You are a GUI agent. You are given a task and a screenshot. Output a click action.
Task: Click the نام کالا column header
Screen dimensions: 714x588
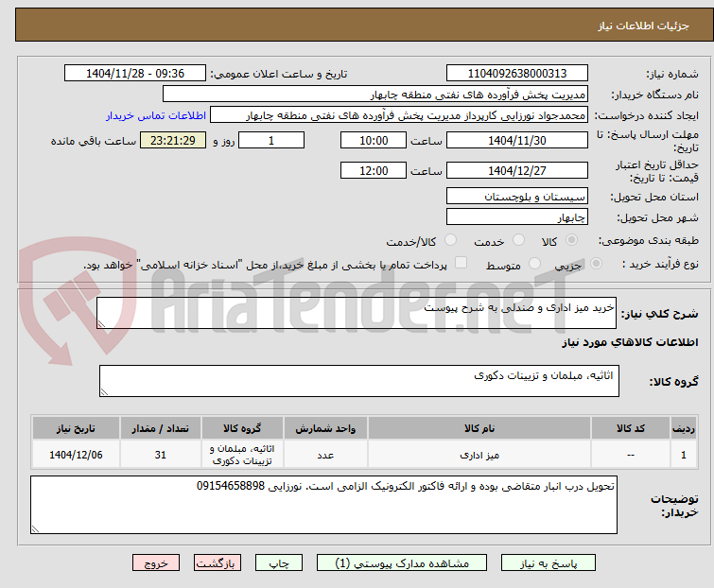point(479,428)
